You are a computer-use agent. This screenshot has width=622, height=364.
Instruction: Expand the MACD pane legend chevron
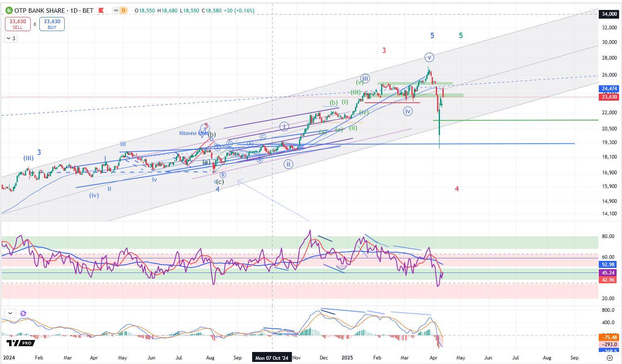pyautogui.click(x=10, y=313)
